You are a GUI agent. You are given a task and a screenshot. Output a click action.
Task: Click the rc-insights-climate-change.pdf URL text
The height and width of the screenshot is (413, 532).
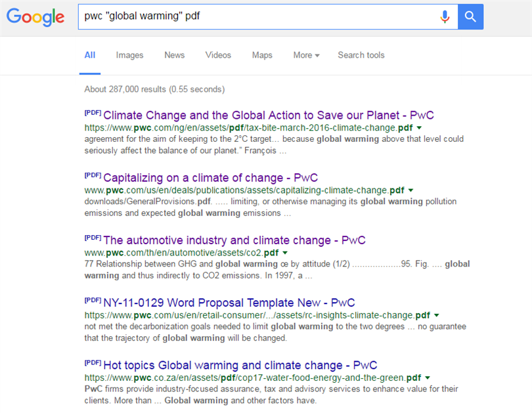(x=257, y=315)
